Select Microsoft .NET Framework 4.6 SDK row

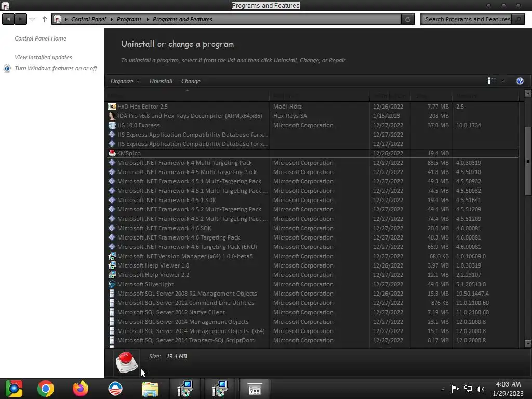(x=312, y=229)
